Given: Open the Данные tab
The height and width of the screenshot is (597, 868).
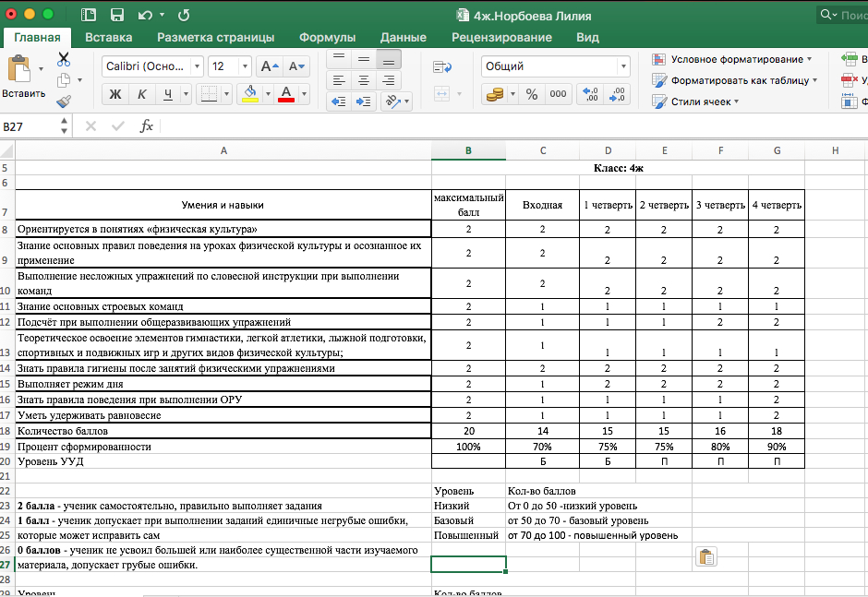Looking at the screenshot, I should click(x=403, y=38).
